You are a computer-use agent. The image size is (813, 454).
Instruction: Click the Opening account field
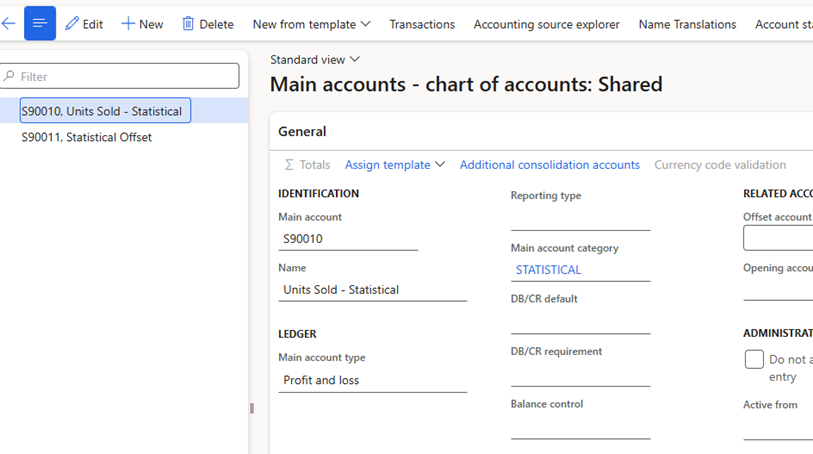pyautogui.click(x=778, y=290)
